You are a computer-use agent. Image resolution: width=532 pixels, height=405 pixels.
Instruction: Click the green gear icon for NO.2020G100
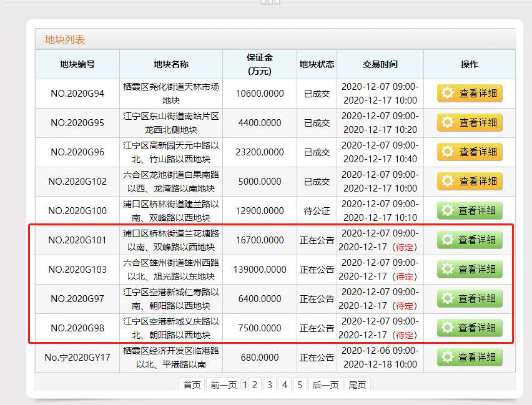click(x=447, y=211)
